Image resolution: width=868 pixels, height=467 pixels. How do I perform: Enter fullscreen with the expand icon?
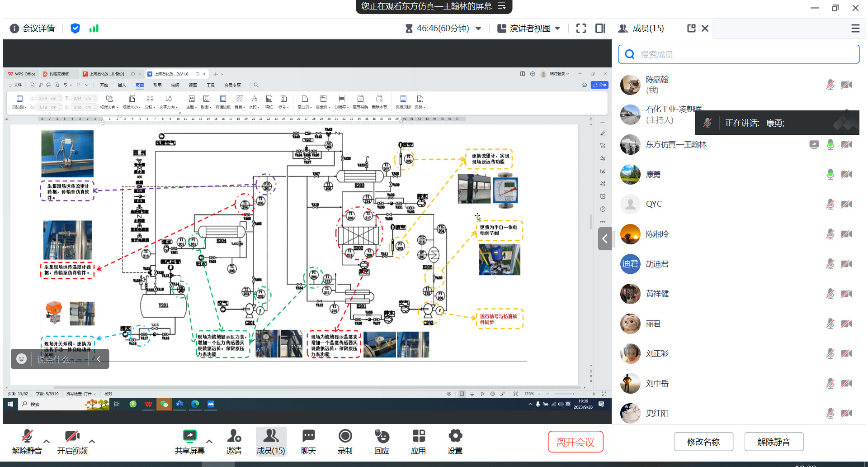pyautogui.click(x=581, y=29)
